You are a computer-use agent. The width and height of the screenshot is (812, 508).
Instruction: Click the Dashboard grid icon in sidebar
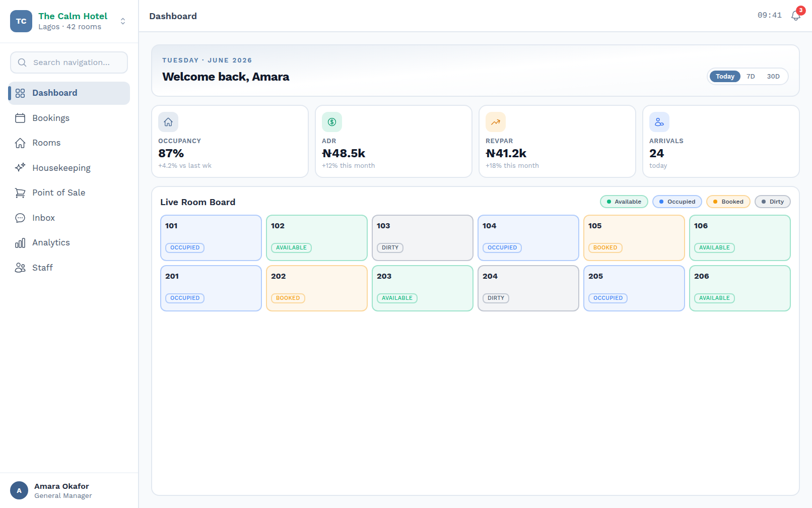20,93
